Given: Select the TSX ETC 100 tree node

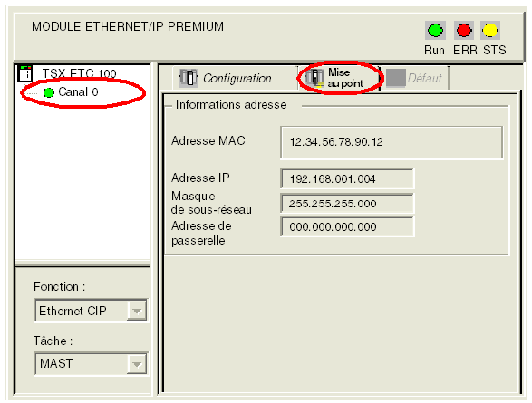Looking at the screenshot, I should click(x=79, y=72).
